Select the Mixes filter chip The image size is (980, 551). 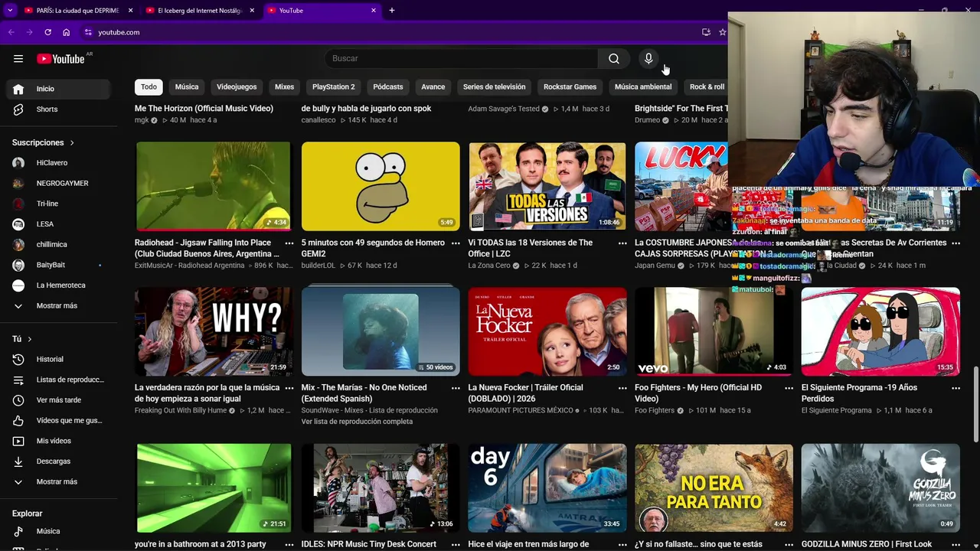[x=284, y=86]
